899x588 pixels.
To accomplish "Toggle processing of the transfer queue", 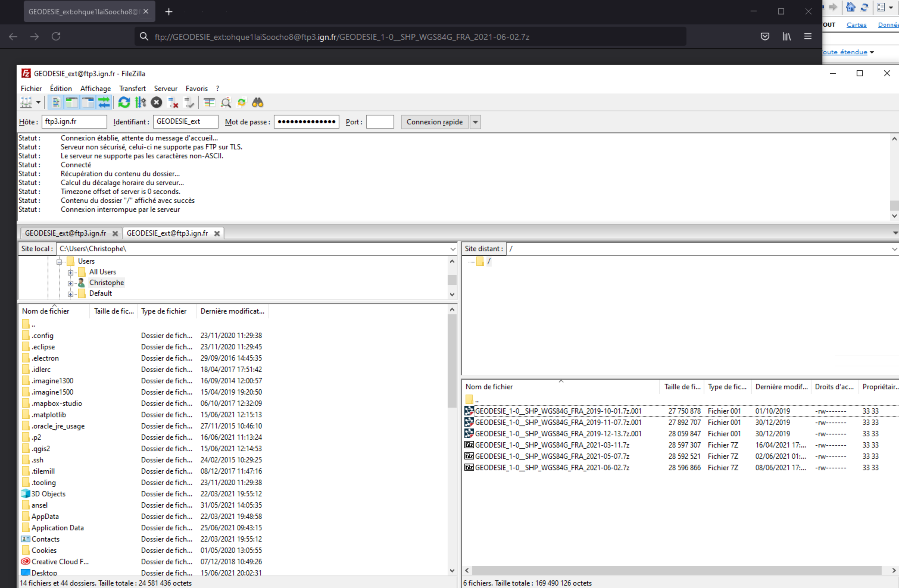I will [141, 102].
